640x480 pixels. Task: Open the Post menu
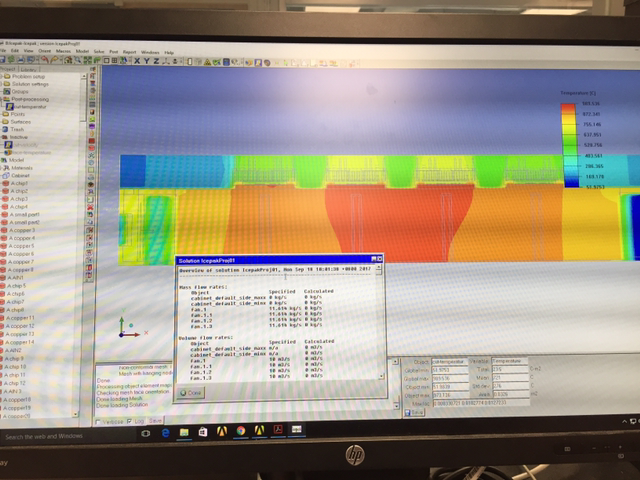(113, 52)
